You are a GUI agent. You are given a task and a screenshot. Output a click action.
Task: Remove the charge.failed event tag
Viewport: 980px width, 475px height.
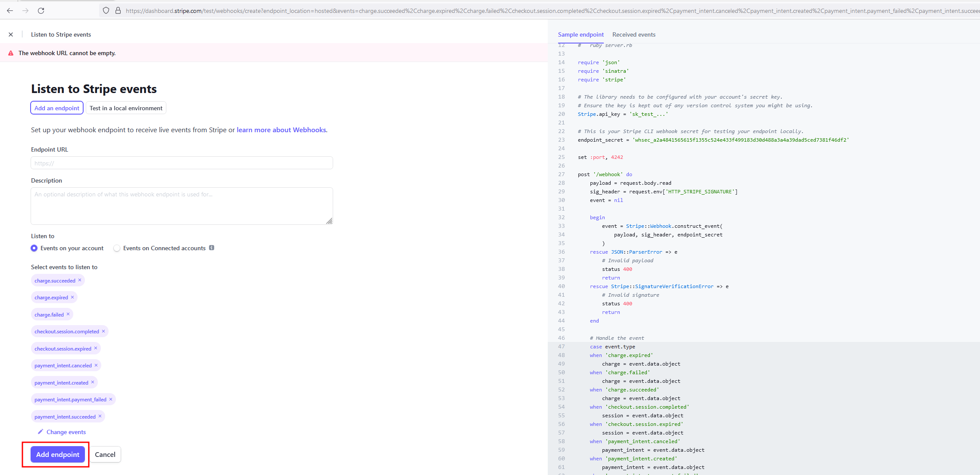(68, 314)
